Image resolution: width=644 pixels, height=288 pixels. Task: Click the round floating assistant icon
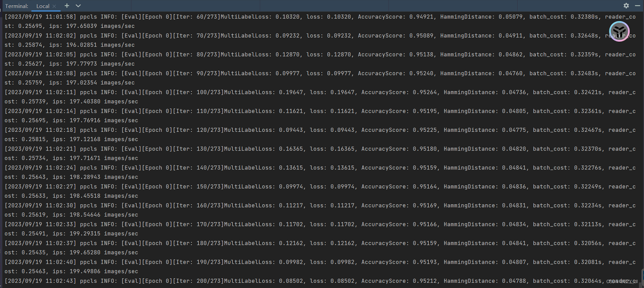click(x=619, y=31)
